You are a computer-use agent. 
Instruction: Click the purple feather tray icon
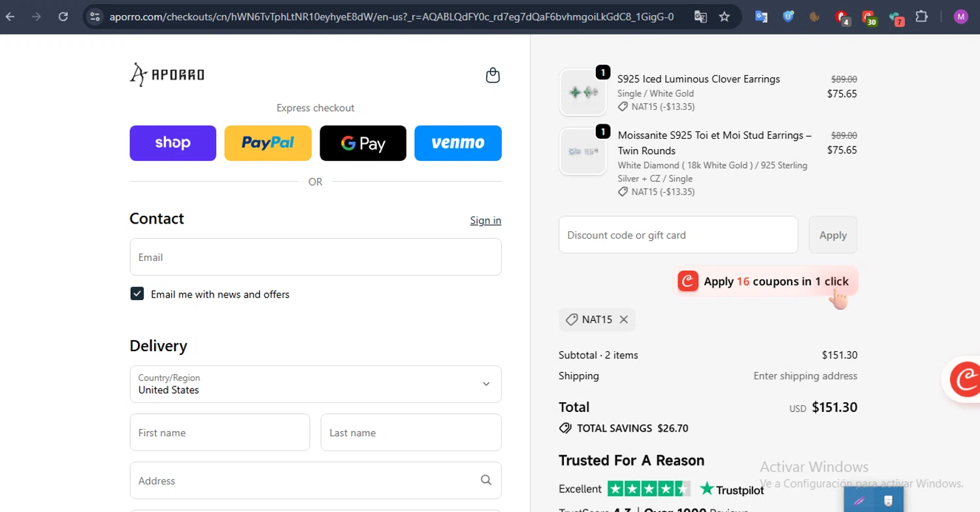coord(859,501)
